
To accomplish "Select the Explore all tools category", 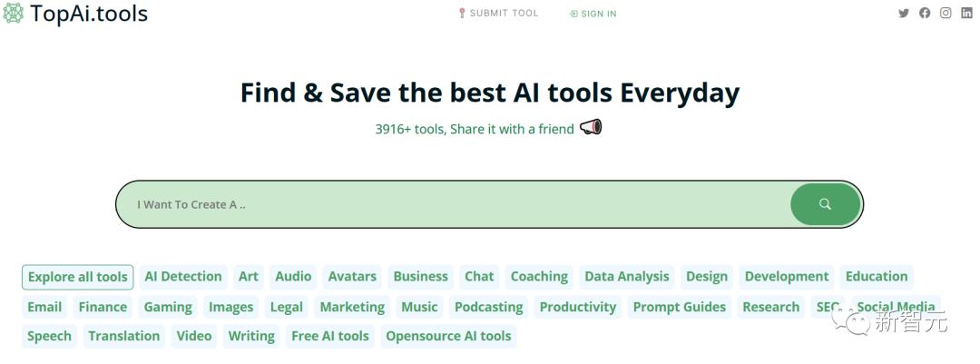I will pyautogui.click(x=77, y=277).
